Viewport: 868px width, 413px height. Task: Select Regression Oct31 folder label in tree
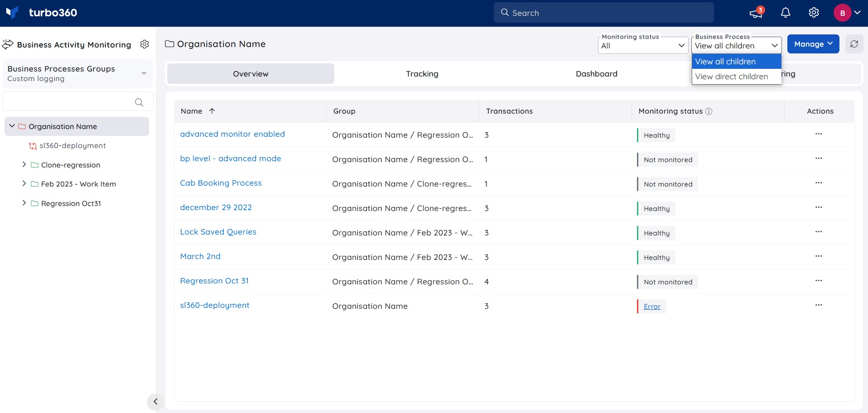(x=71, y=203)
